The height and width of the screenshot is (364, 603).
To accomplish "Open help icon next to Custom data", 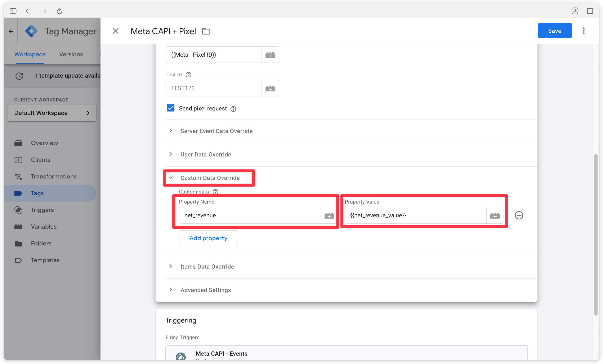I will point(215,192).
